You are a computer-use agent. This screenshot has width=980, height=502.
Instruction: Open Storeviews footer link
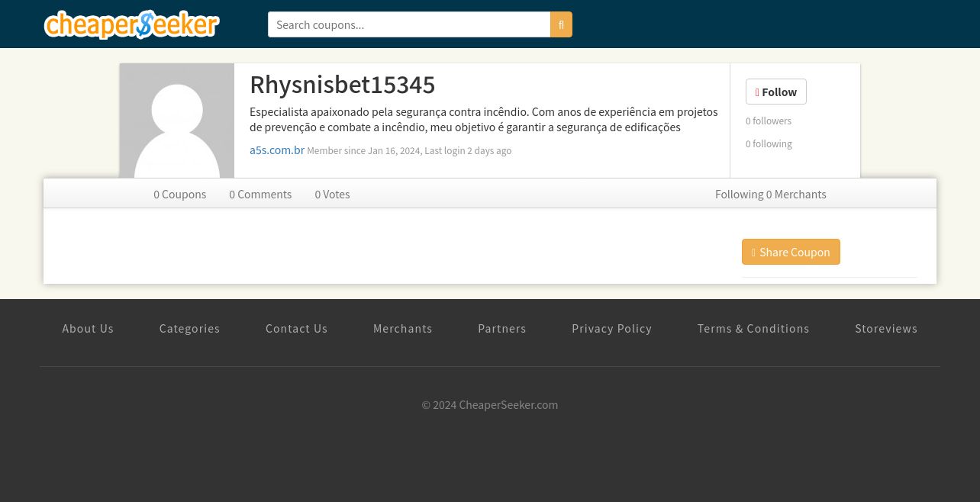click(886, 328)
